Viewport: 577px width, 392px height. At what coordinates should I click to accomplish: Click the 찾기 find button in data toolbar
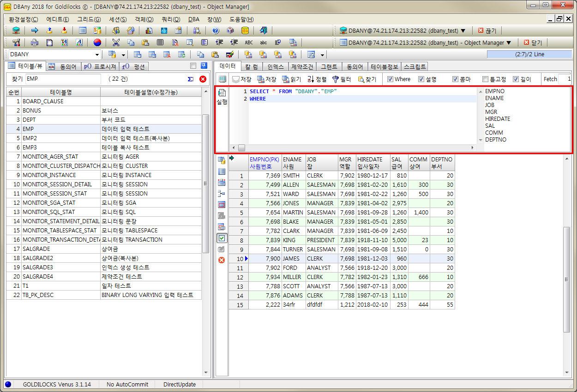click(367, 79)
